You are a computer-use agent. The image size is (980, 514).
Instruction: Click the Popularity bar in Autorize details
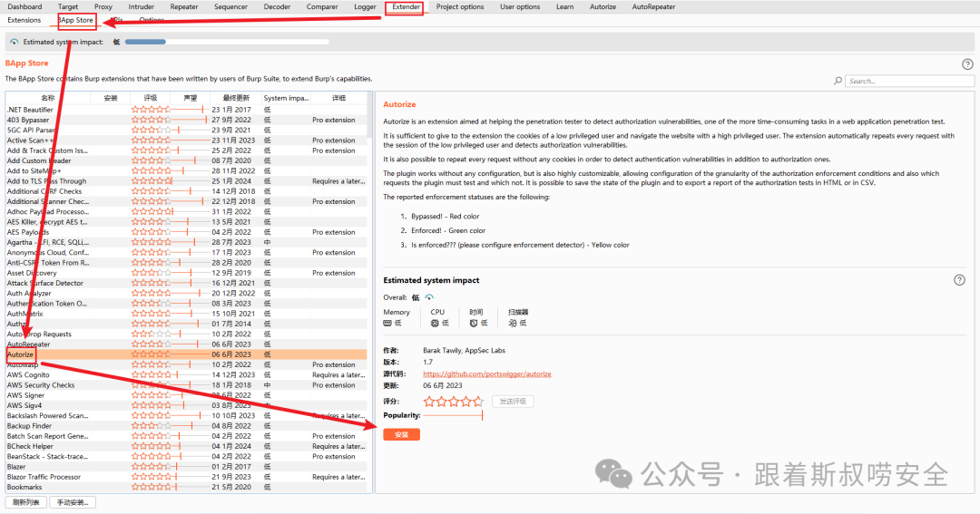point(453,415)
